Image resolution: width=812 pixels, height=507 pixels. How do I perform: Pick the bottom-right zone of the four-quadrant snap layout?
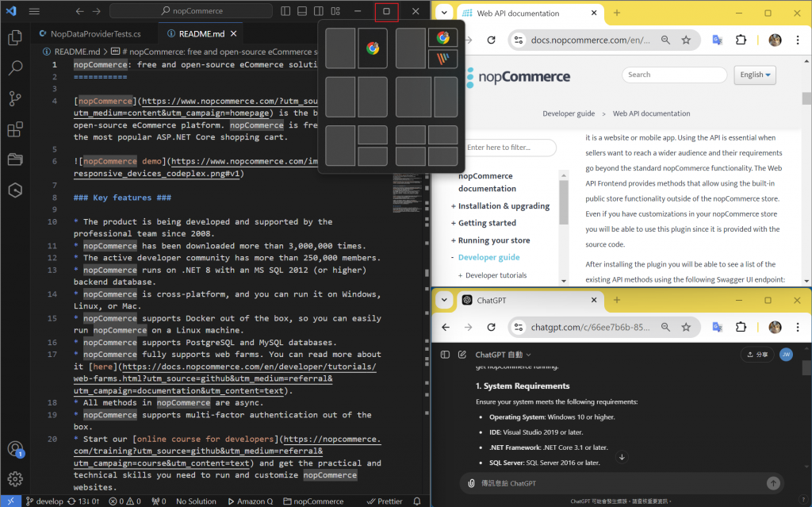click(442, 156)
